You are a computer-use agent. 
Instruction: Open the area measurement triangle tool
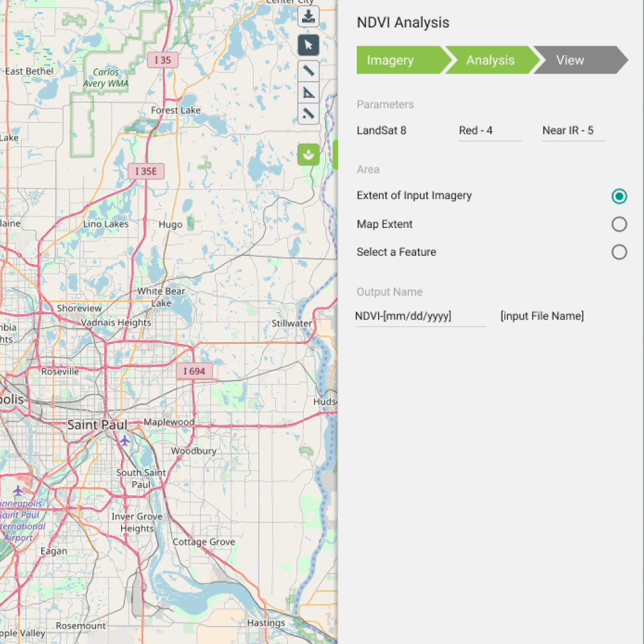coord(308,93)
